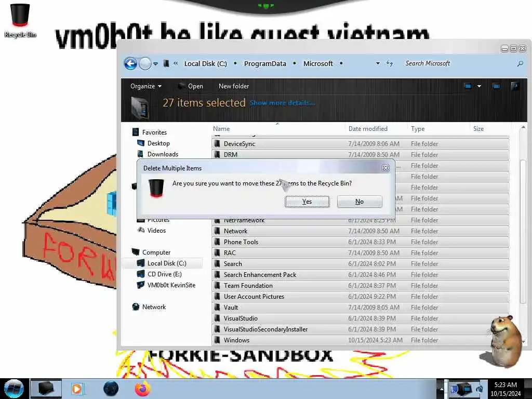Screen dimensions: 532x399
Task: Launch Firefox from the taskbar
Action: [142, 389]
